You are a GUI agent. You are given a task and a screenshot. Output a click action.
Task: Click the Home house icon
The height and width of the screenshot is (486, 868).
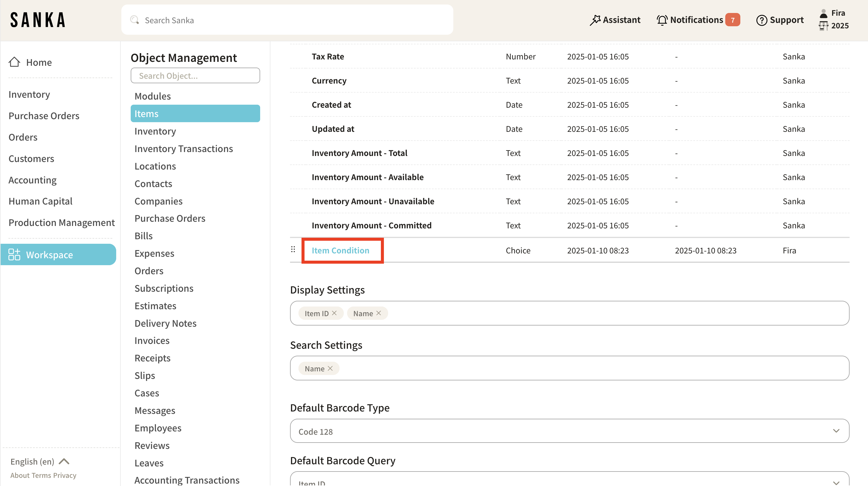click(x=14, y=62)
